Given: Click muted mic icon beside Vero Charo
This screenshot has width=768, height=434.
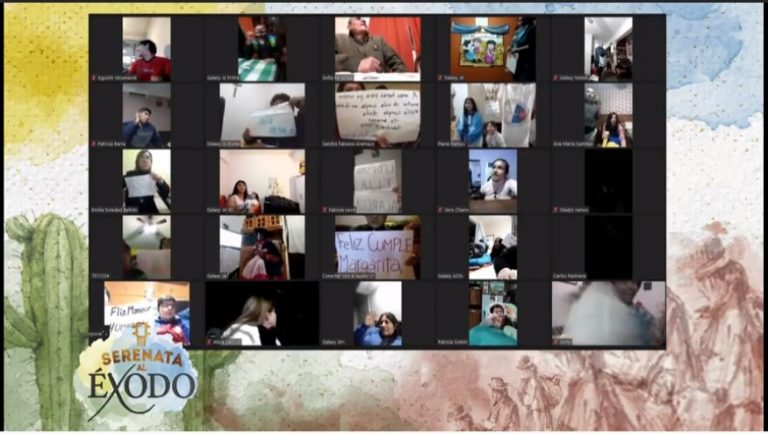Looking at the screenshot, I should tap(439, 210).
